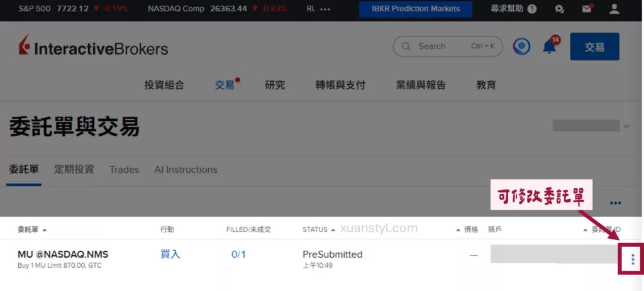Select the 委託單 tab

[24, 169]
